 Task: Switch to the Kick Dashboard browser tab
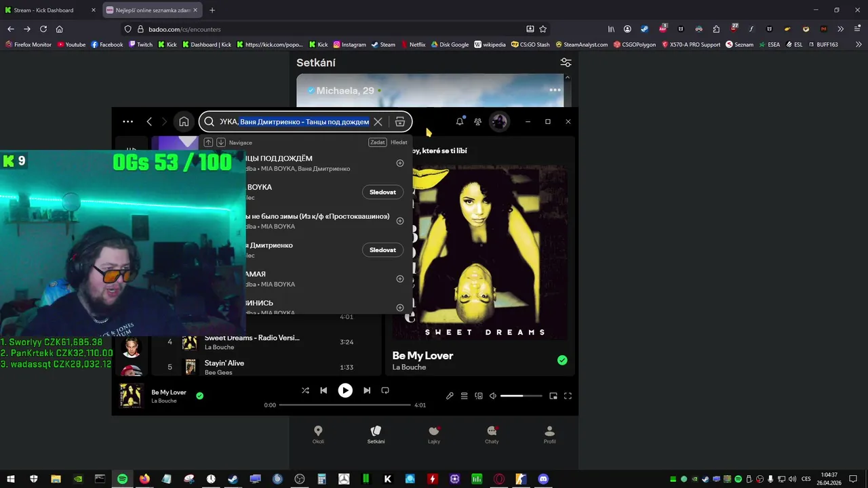point(52,10)
